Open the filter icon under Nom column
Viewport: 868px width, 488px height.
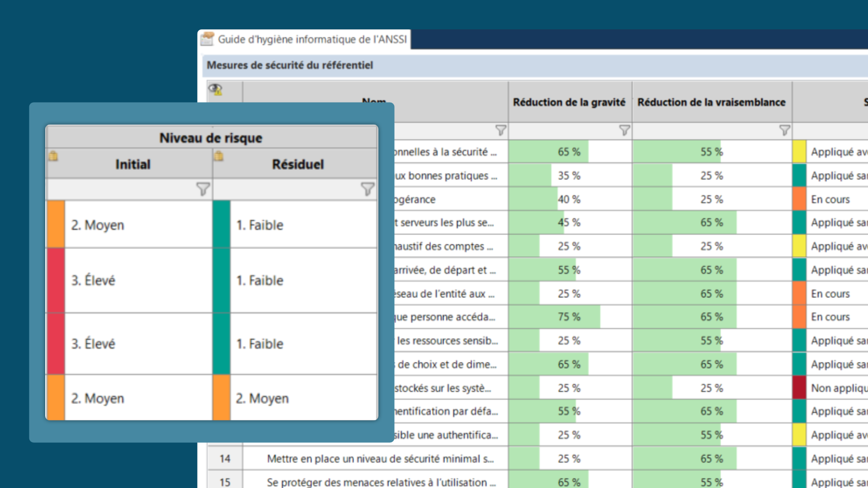click(x=500, y=131)
